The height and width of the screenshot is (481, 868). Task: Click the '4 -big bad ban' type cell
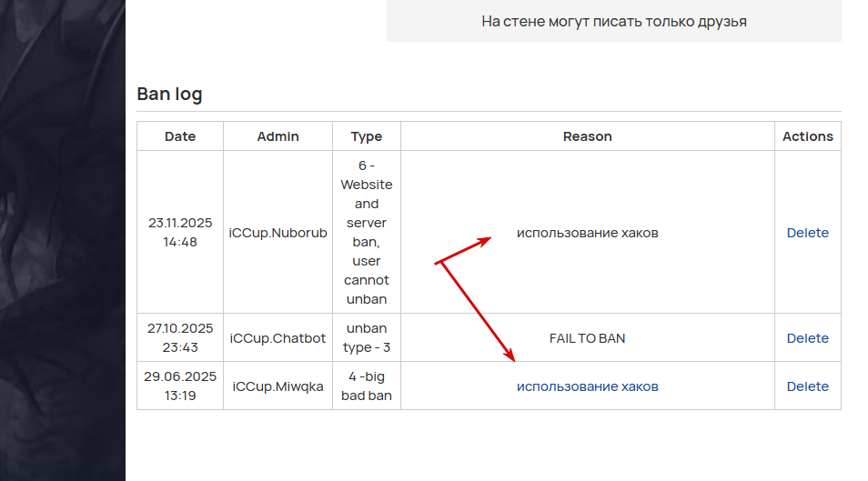coord(367,386)
